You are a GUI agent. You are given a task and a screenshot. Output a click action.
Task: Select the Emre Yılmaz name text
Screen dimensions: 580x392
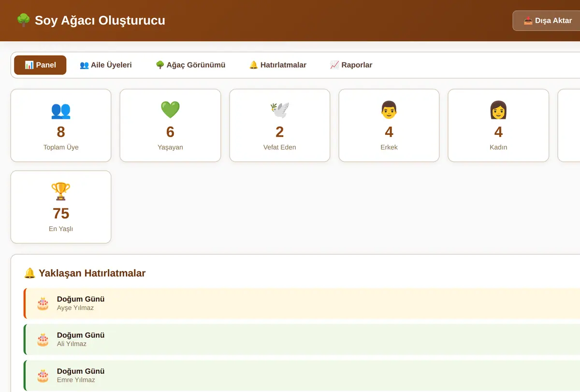[x=76, y=380]
